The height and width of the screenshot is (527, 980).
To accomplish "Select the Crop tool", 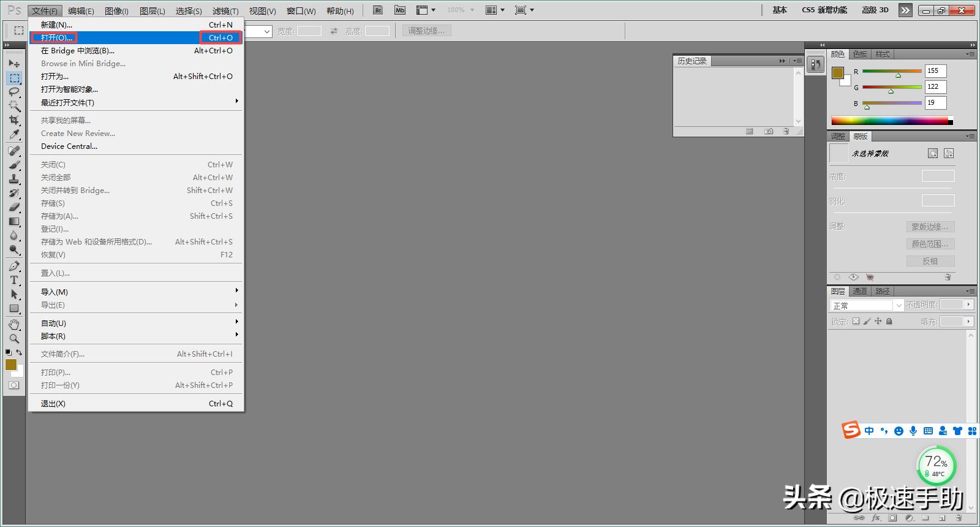I will click(x=14, y=120).
